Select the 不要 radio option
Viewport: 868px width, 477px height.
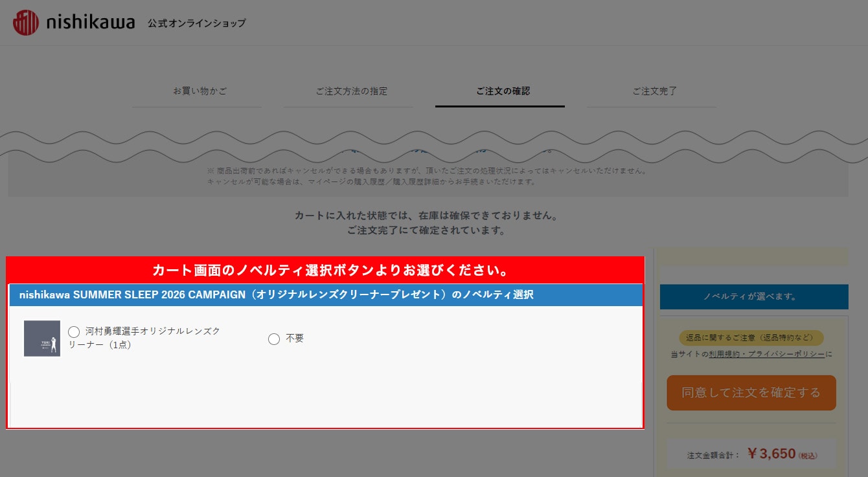(274, 338)
